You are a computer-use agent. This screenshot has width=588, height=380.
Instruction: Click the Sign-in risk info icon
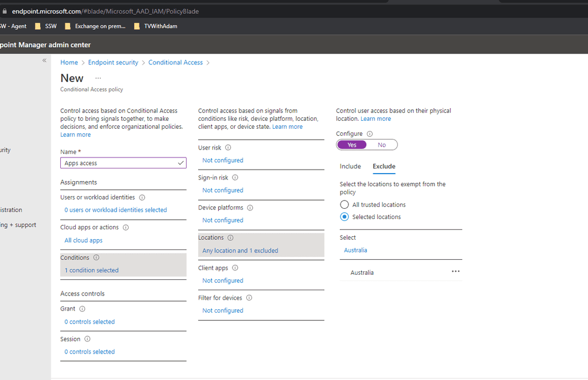tap(235, 177)
